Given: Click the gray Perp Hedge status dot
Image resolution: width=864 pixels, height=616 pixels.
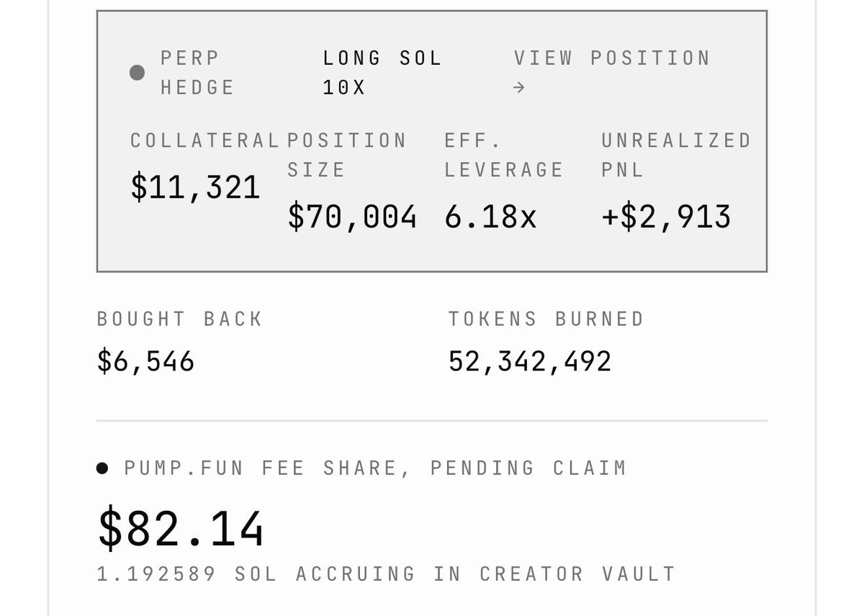Looking at the screenshot, I should tap(137, 73).
